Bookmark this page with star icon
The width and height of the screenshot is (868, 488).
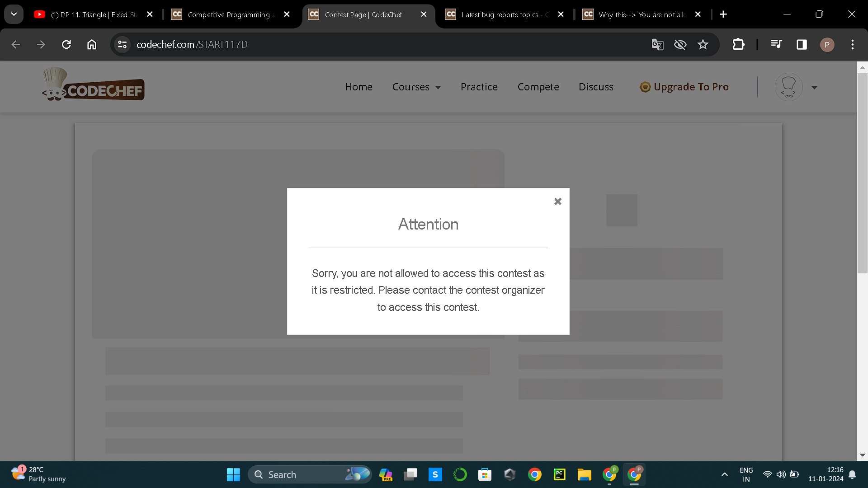click(x=703, y=44)
